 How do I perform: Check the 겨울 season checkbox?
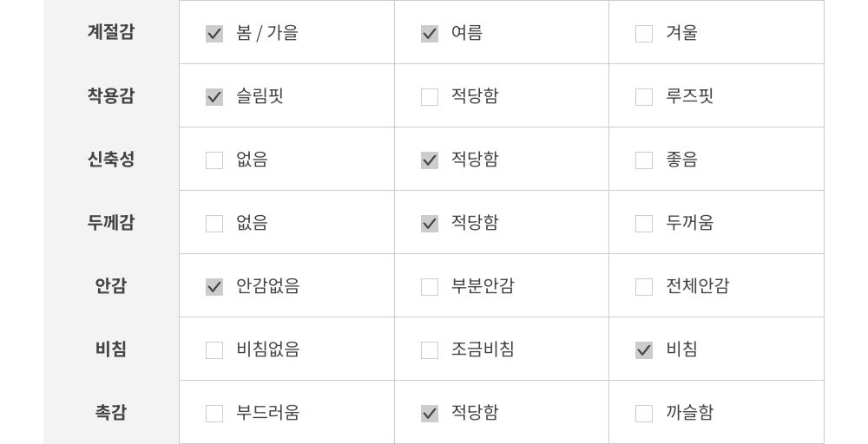coord(644,34)
